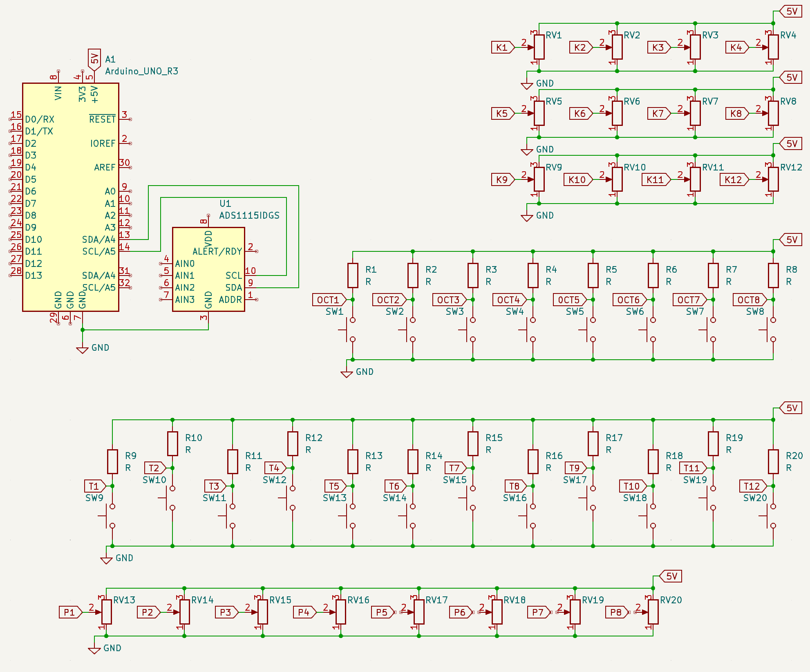Select net label T7
This screenshot has height=672, width=810.
(x=455, y=468)
